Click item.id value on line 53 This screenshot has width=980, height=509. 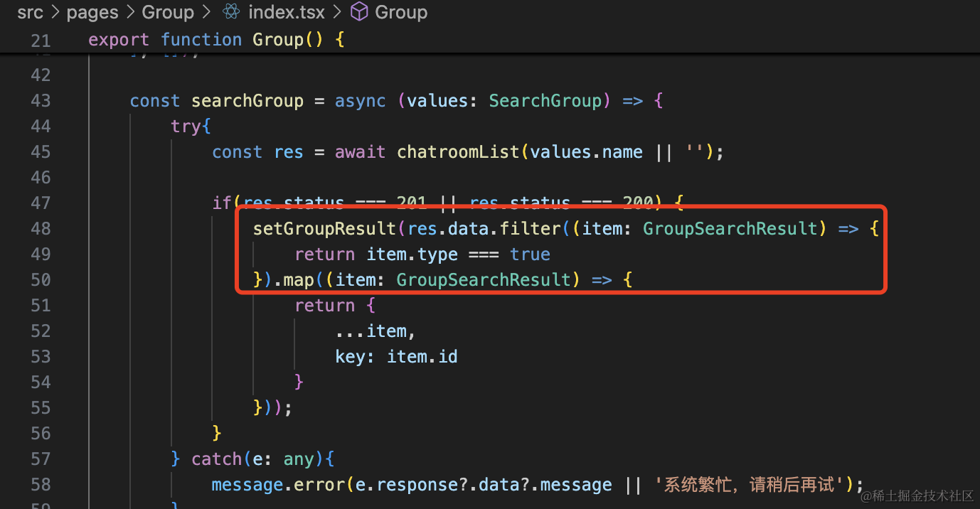422,357
